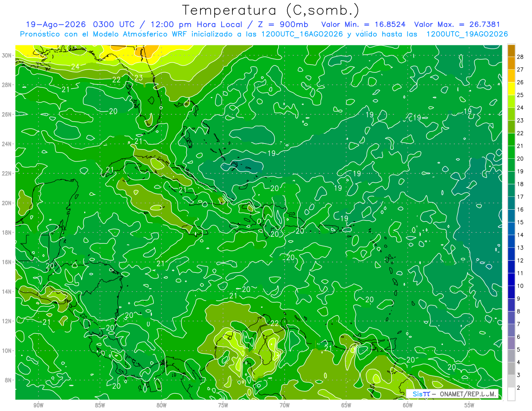Pick the dark blue legend swatch beside 10
The image size is (532, 411).
(511, 280)
